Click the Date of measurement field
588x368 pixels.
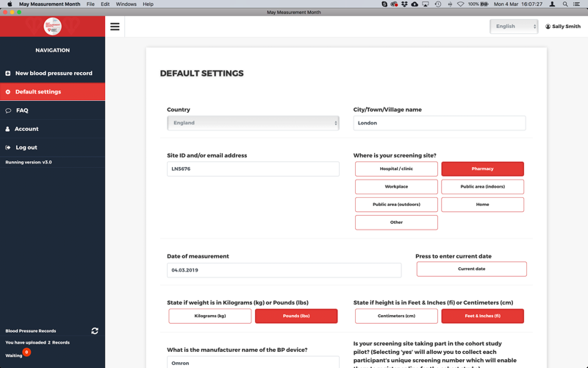click(x=284, y=270)
